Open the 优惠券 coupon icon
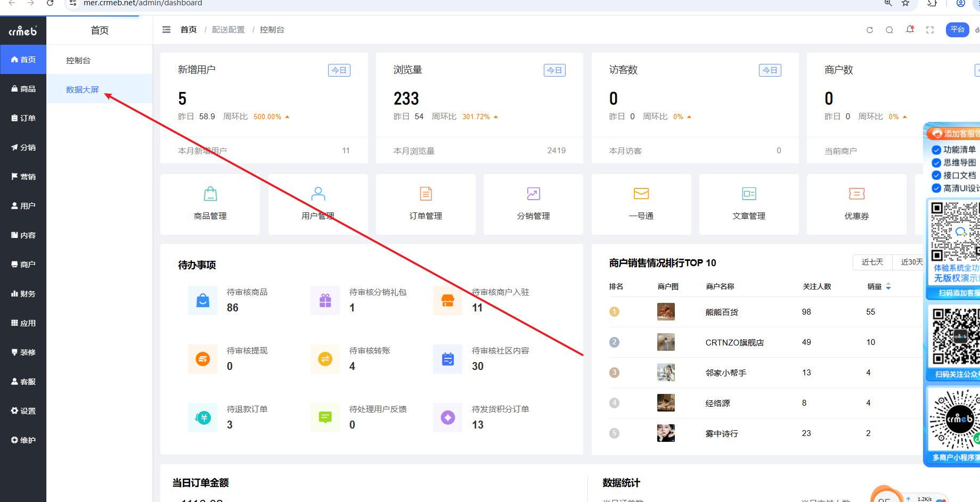Viewport: 980px width, 502px height. [x=856, y=194]
